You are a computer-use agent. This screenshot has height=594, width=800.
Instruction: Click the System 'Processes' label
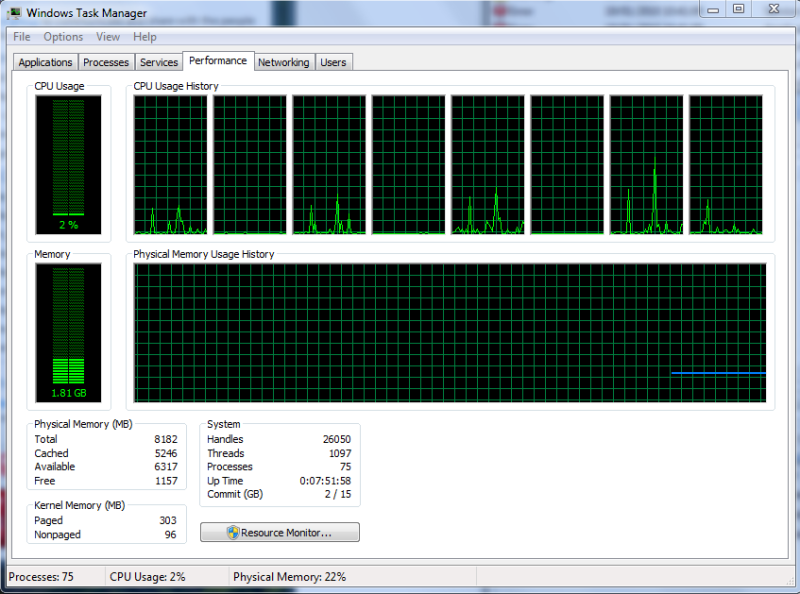(x=230, y=467)
